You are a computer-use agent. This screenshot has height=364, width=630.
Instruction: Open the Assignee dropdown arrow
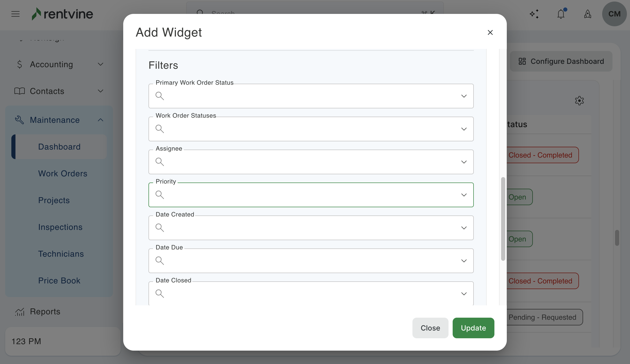464,162
